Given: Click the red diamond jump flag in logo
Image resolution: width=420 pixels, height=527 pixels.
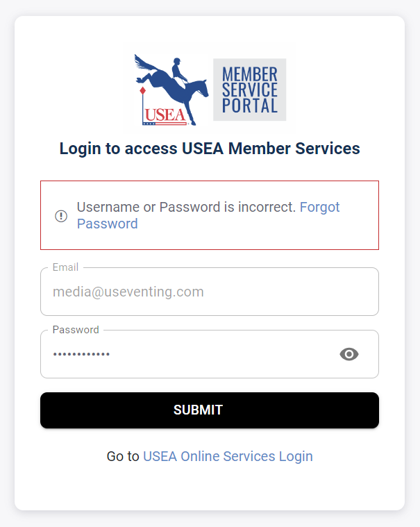Looking at the screenshot, I should click(142, 91).
